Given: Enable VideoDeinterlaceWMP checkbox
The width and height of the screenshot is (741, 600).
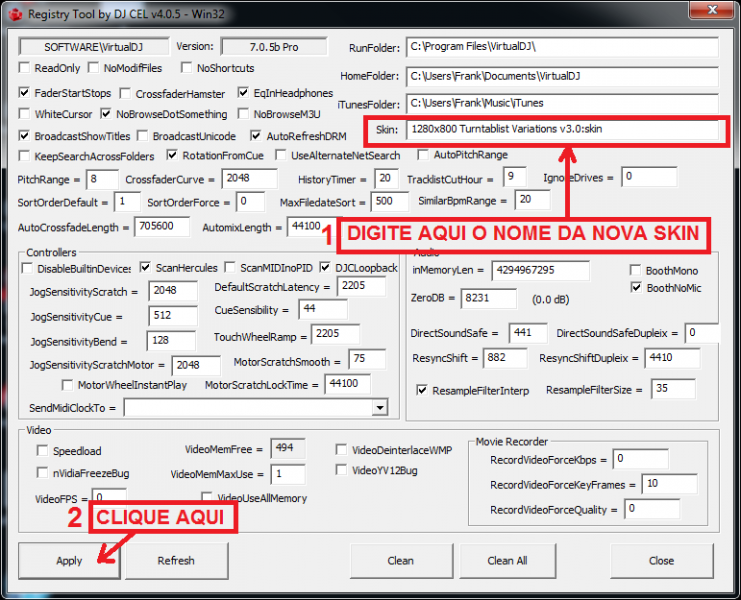Looking at the screenshot, I should (341, 449).
